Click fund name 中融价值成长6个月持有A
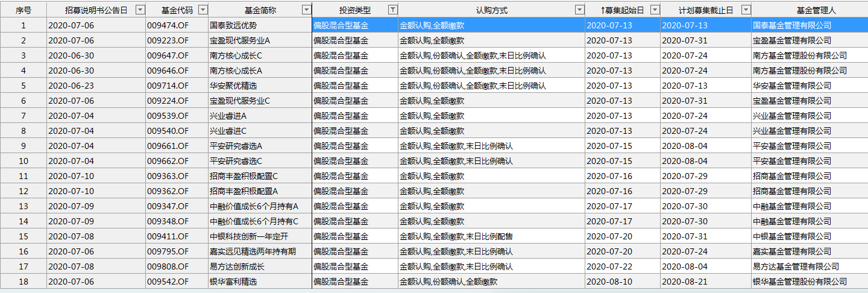Screen dimensions: 868x293 pos(254,206)
